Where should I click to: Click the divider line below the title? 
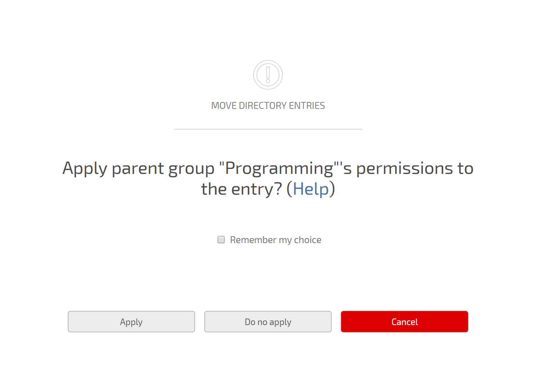pyautogui.click(x=268, y=129)
